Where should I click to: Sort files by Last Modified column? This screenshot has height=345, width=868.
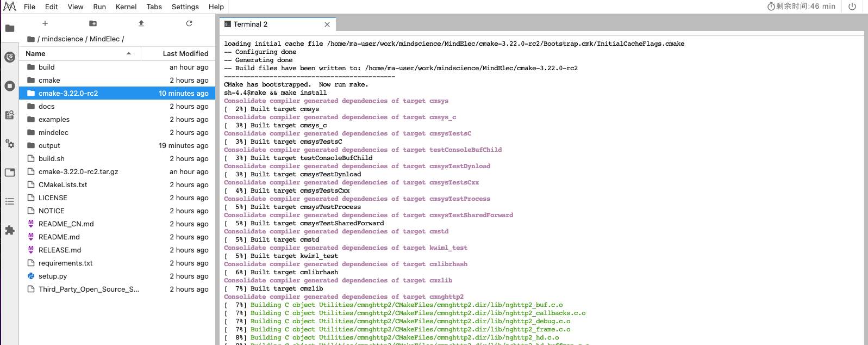(178, 53)
